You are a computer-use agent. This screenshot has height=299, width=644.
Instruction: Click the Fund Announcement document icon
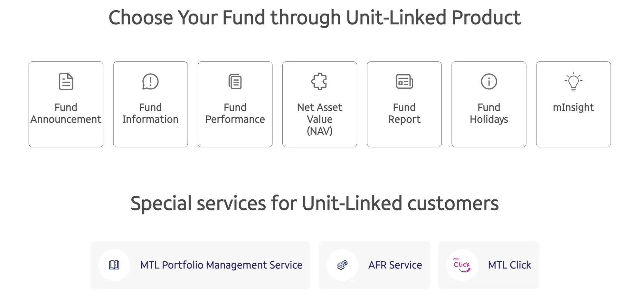click(66, 81)
